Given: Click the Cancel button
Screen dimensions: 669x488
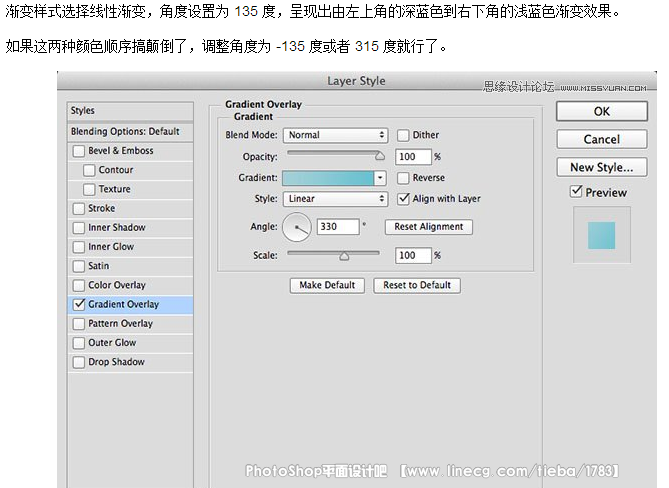Looking at the screenshot, I should click(601, 139).
